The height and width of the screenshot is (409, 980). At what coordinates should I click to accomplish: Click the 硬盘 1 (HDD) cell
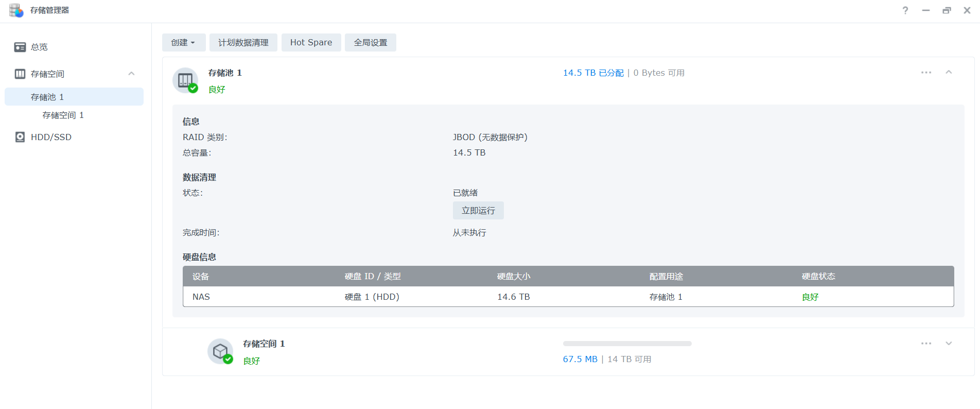372,297
